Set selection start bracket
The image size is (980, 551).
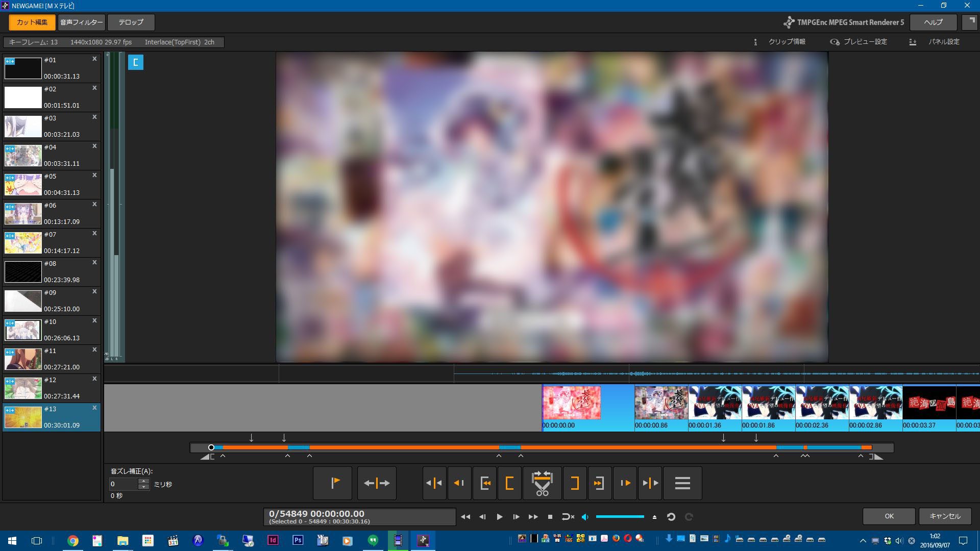509,483
